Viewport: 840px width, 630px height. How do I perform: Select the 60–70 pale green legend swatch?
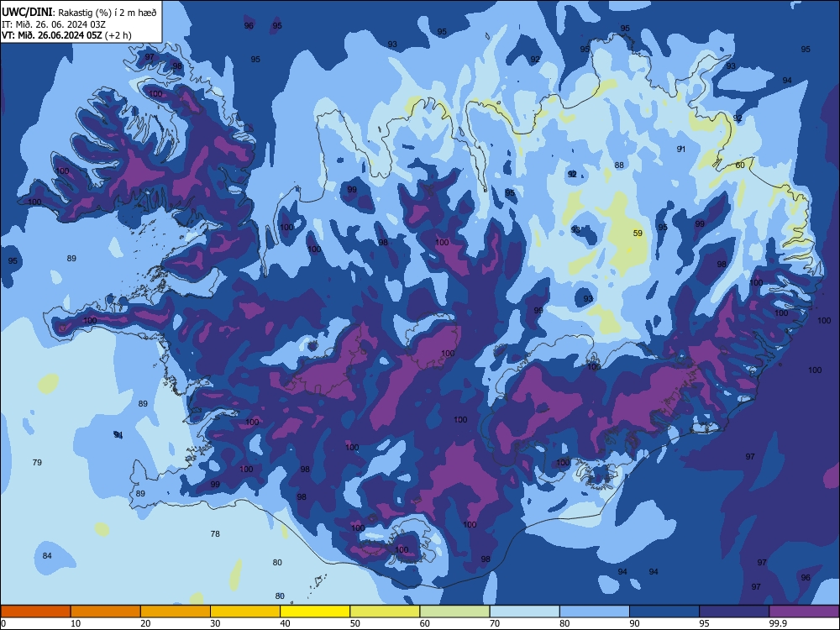454,612
